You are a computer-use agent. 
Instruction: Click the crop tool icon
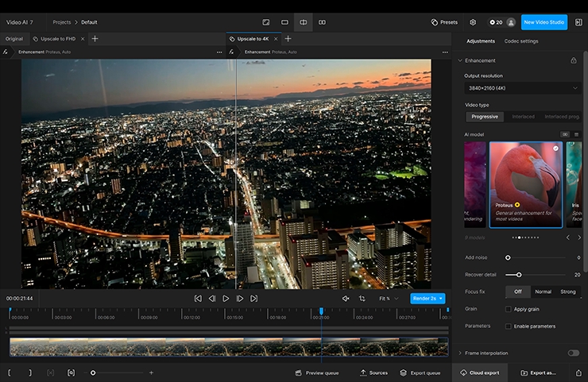[x=362, y=299]
